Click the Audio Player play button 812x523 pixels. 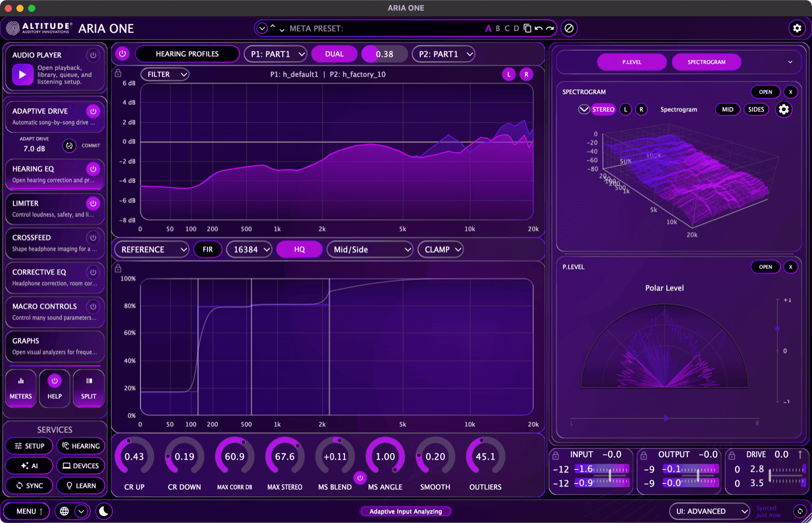[22, 75]
